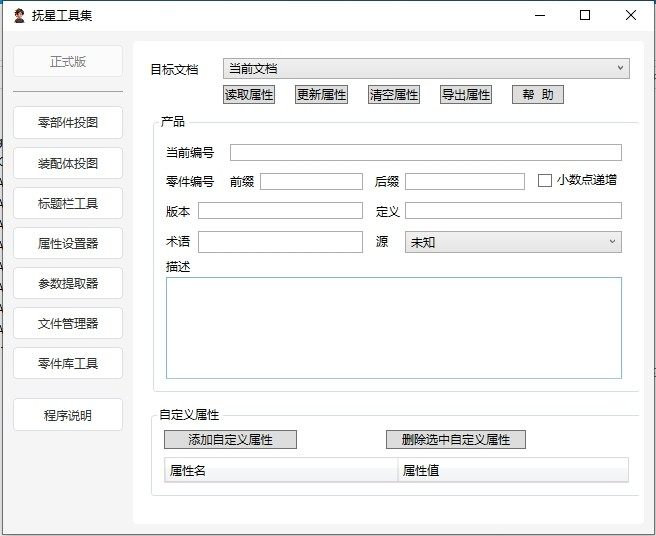Select 属性设置器 in the sidebar

coord(68,243)
